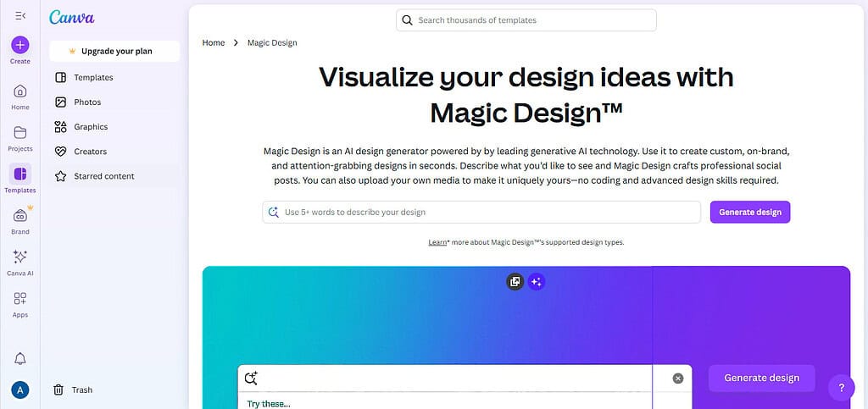Open Starred content

pyautogui.click(x=114, y=176)
